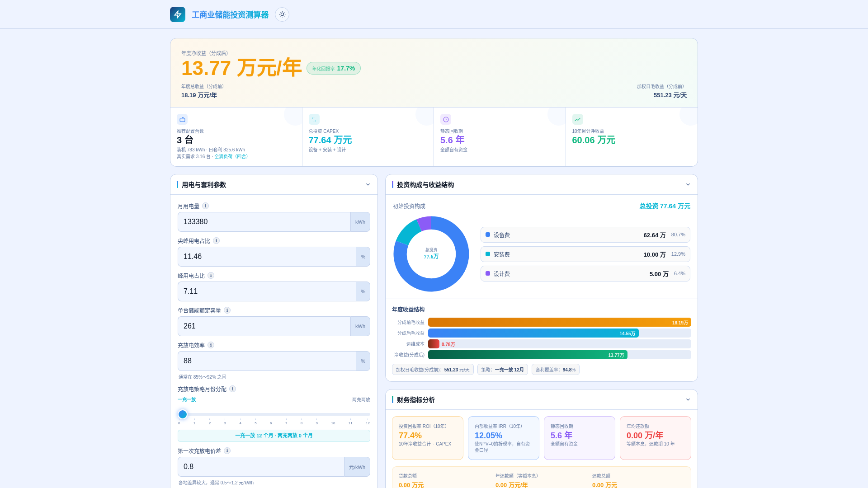Click the blue 设备费 color swatch
The image size is (868, 488).
click(488, 235)
